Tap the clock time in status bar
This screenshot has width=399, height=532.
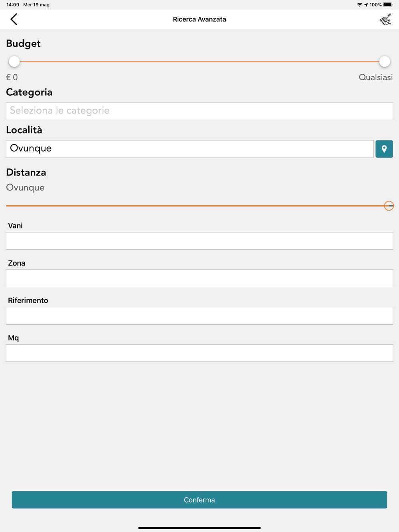point(13,5)
